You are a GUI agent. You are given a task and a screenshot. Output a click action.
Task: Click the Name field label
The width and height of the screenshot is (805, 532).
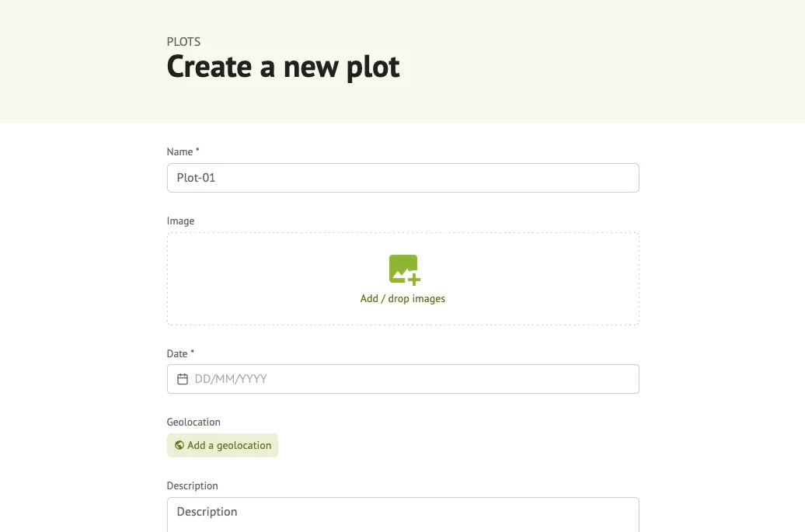[x=179, y=152]
